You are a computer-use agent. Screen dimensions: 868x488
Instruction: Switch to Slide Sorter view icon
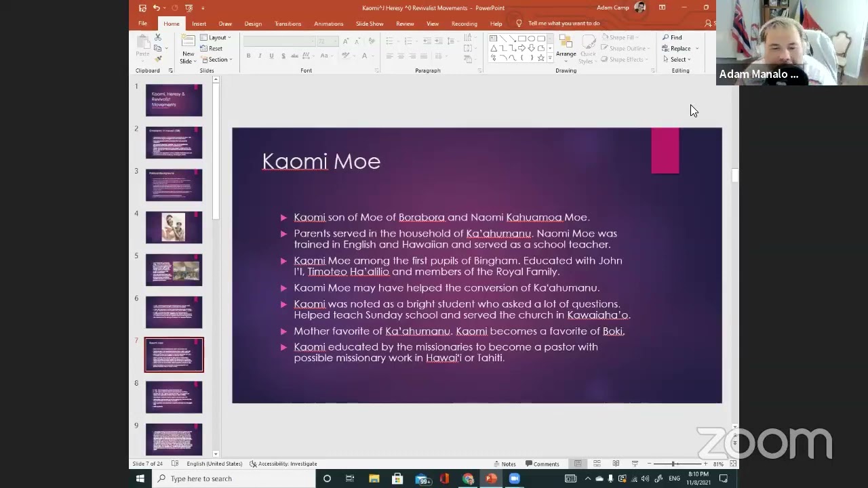pyautogui.click(x=597, y=464)
